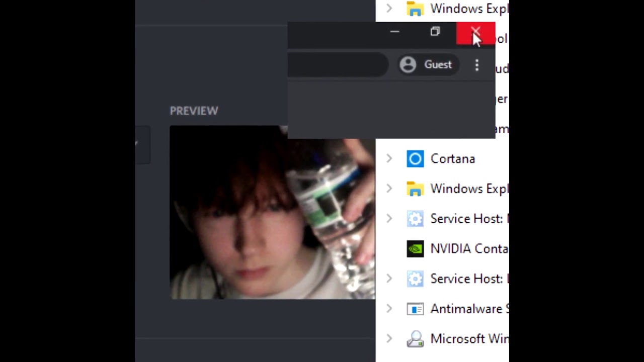Focus the Chrome address bar
Viewport: 644px width, 362px height.
point(338,65)
